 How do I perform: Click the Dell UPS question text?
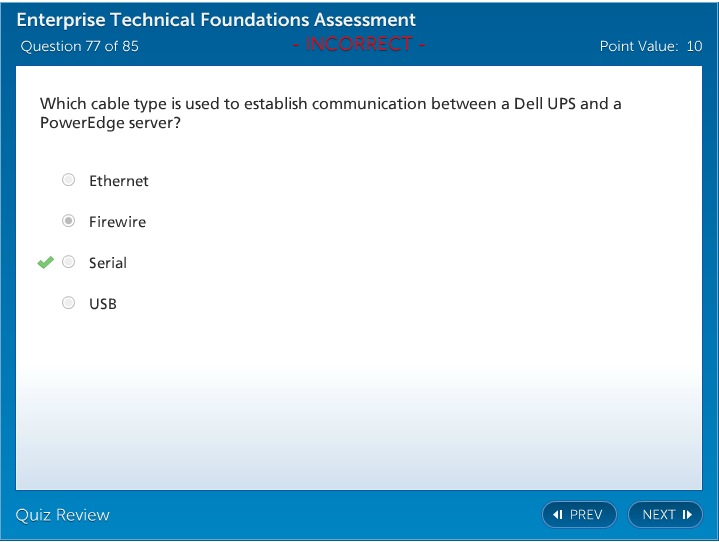click(330, 113)
